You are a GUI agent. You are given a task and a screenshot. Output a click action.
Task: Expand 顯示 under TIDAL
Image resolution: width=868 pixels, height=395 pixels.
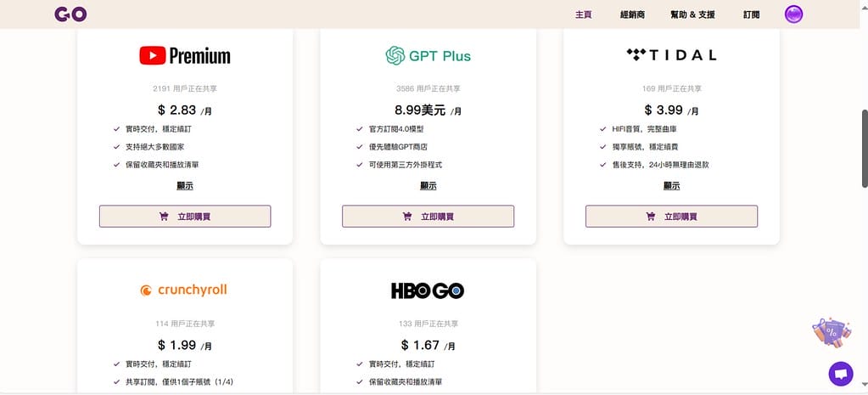[671, 186]
